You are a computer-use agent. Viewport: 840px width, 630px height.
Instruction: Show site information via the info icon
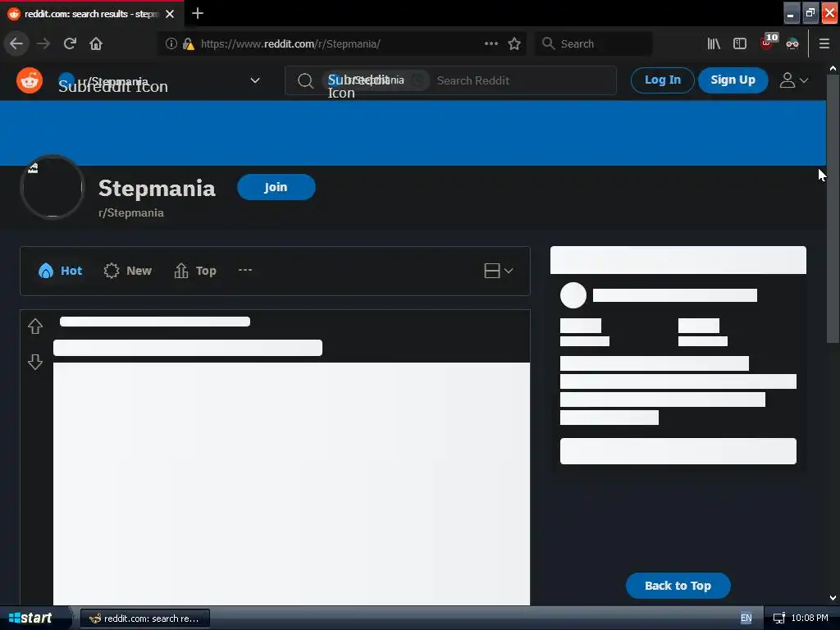[x=171, y=43]
